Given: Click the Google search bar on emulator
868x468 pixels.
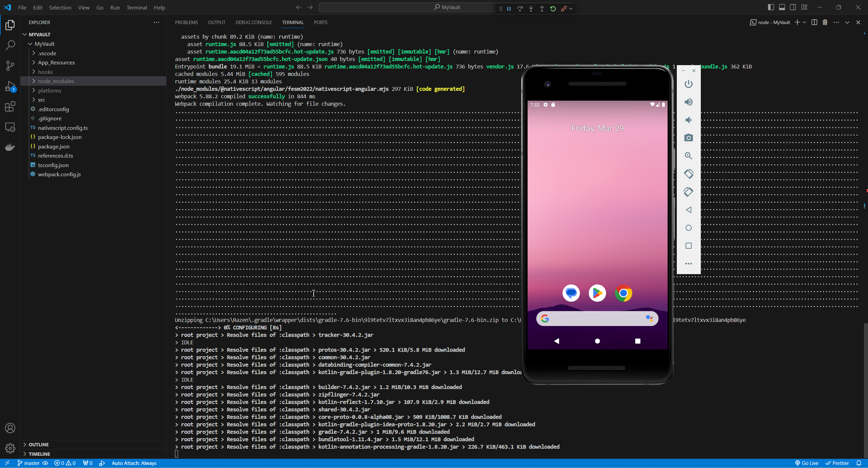Looking at the screenshot, I should [597, 319].
